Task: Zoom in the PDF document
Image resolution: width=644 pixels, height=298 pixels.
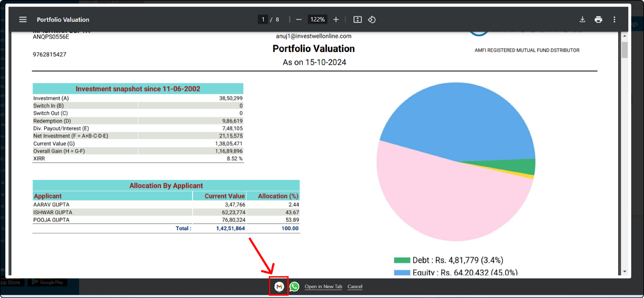Action: tap(336, 19)
